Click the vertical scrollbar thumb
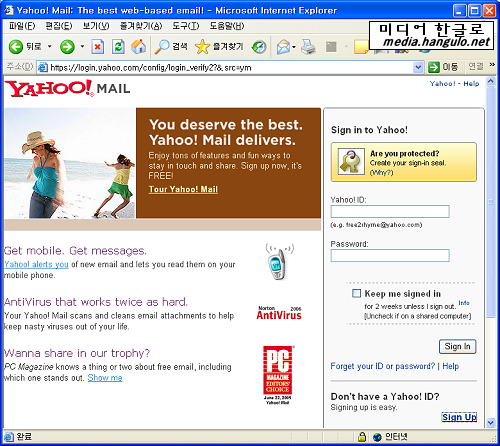500x446 pixels. tap(491, 202)
